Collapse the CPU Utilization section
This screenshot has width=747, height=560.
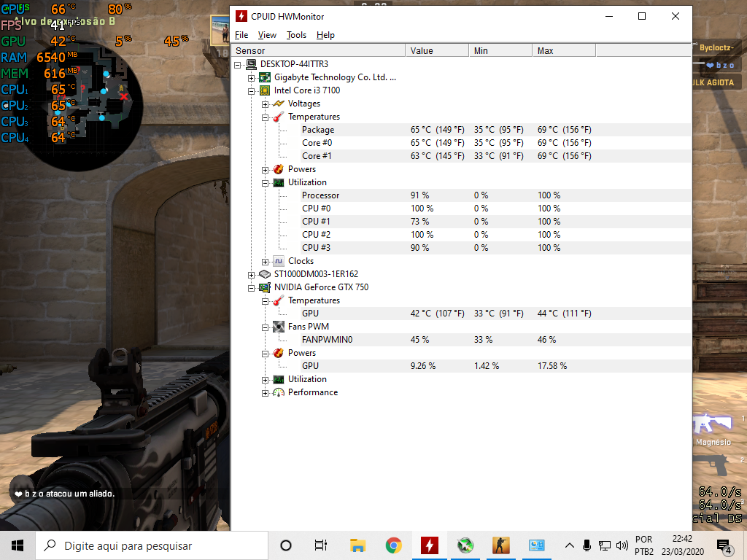[x=266, y=183]
